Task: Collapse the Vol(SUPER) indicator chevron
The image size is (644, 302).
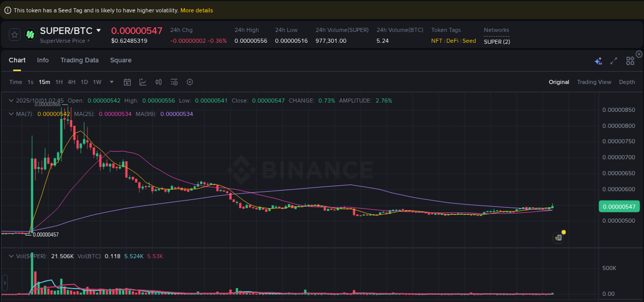Action: (11, 256)
